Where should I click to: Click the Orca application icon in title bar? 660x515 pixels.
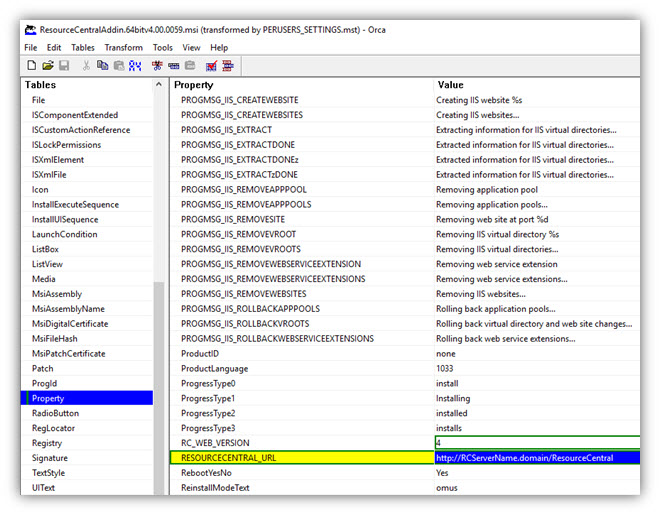[x=30, y=30]
